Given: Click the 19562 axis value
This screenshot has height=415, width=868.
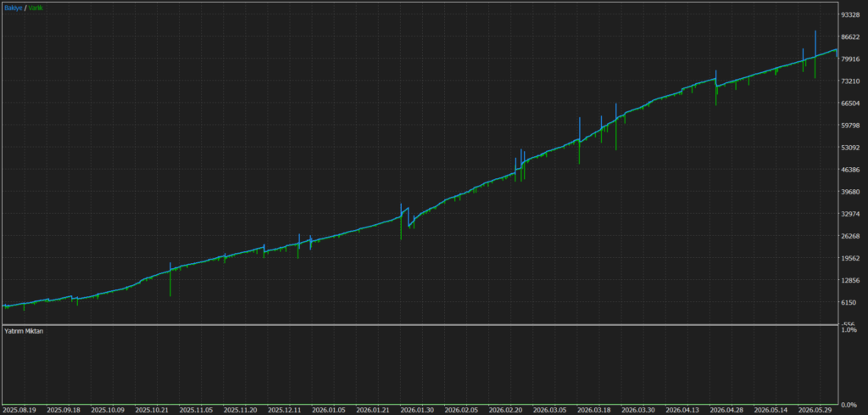Looking at the screenshot, I should coord(849,258).
